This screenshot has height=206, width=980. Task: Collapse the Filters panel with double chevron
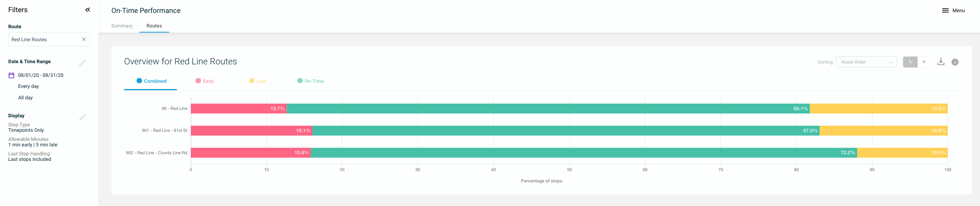pos(88,10)
